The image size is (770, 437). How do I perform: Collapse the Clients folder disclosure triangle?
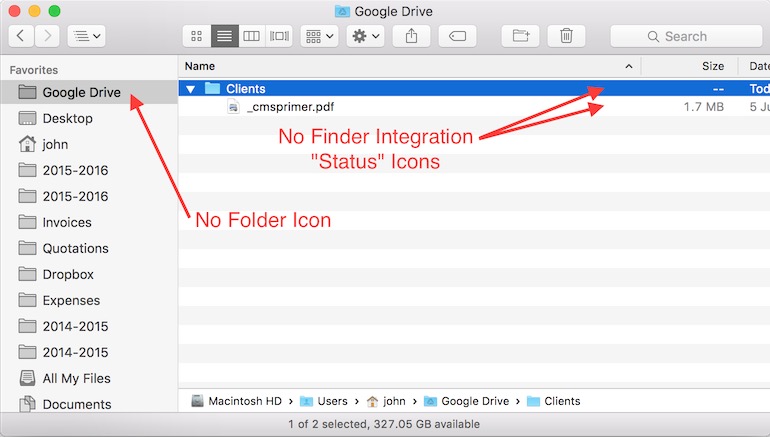coord(191,89)
